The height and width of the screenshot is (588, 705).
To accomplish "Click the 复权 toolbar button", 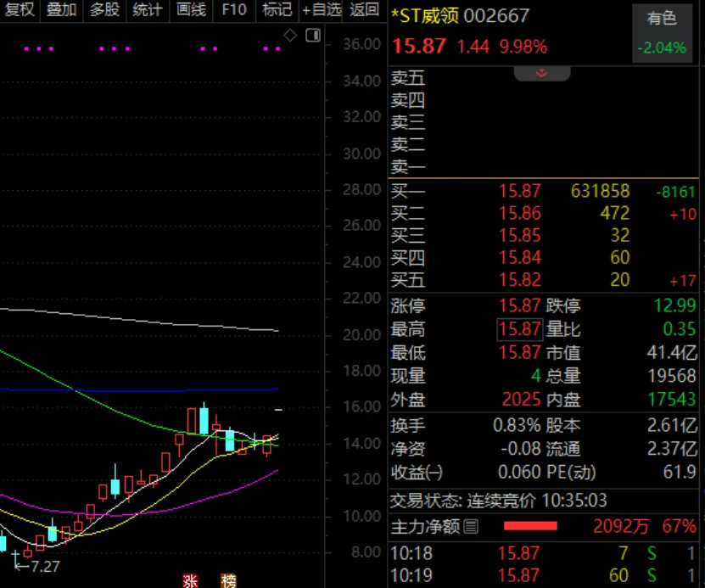I will coord(19,9).
